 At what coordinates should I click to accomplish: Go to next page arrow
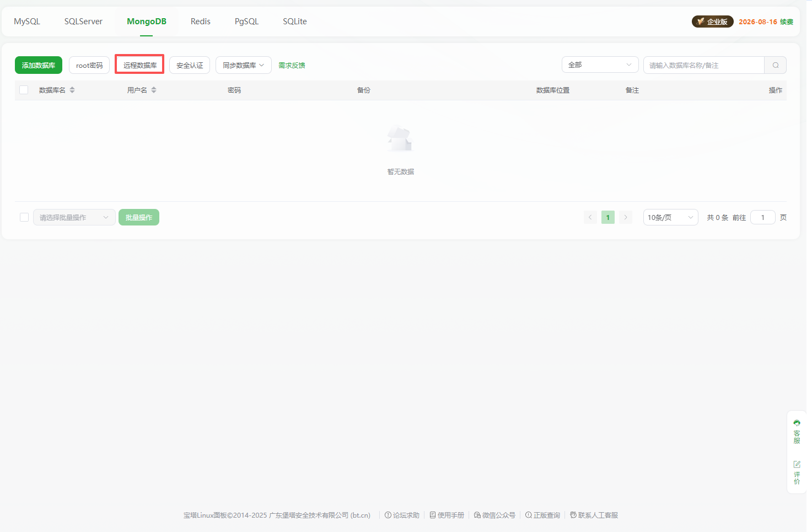625,217
